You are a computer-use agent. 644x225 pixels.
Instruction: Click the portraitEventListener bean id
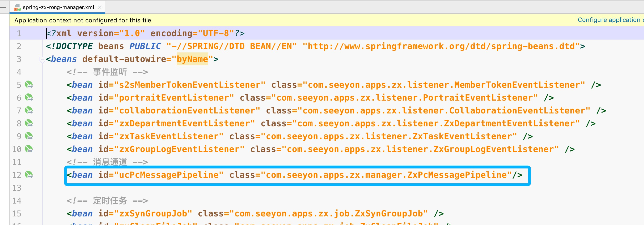(174, 98)
